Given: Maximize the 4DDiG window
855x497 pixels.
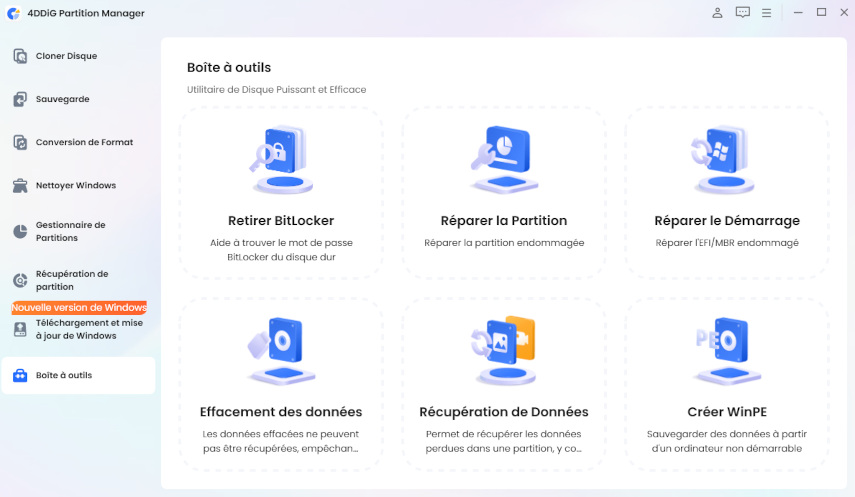Looking at the screenshot, I should tap(821, 13).
